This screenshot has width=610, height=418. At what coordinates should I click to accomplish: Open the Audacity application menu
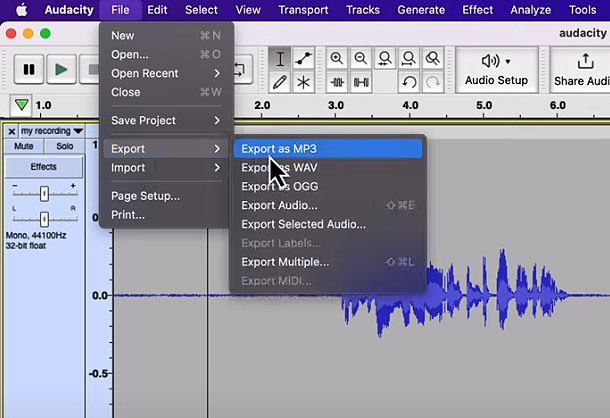coord(69,10)
